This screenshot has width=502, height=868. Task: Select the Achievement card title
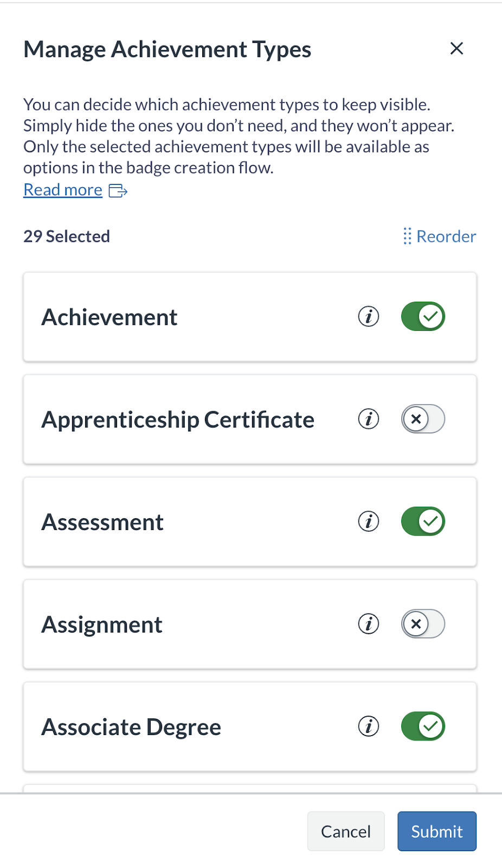(110, 317)
